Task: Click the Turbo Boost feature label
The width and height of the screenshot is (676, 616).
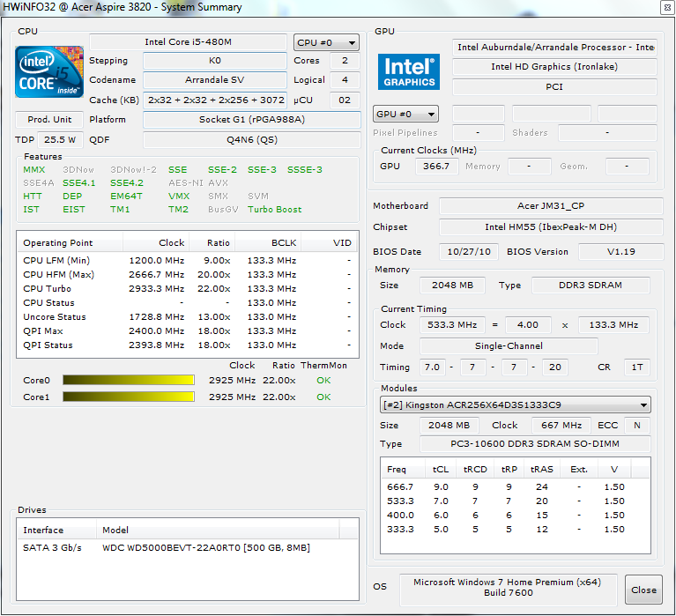Action: [x=275, y=210]
